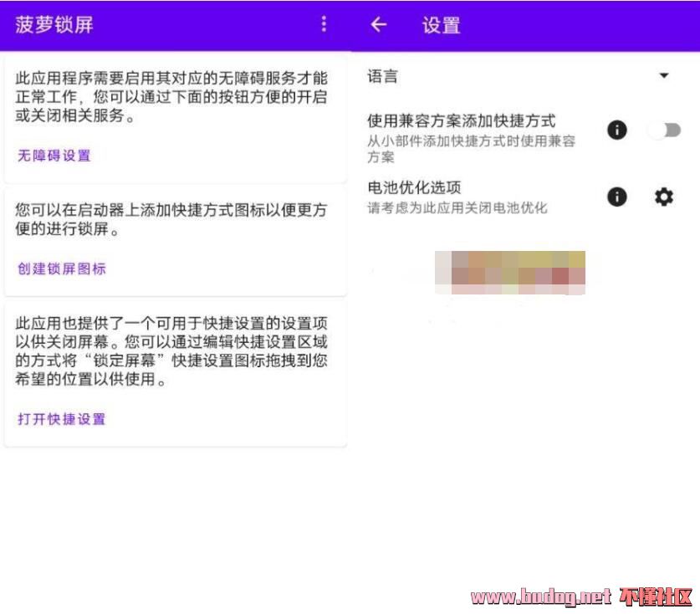This screenshot has height=614, width=700.
Task: Tap the 创建锁屏图标 link
Action: click(62, 269)
